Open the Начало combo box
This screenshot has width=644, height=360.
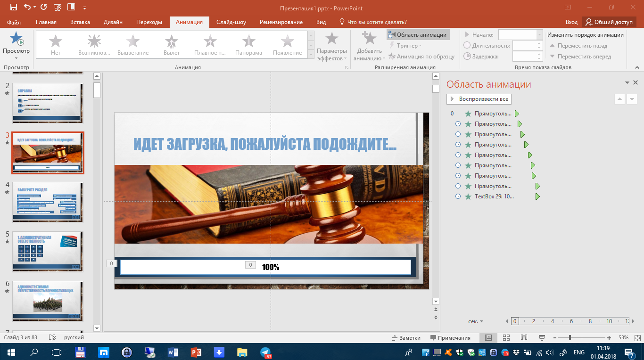click(520, 34)
